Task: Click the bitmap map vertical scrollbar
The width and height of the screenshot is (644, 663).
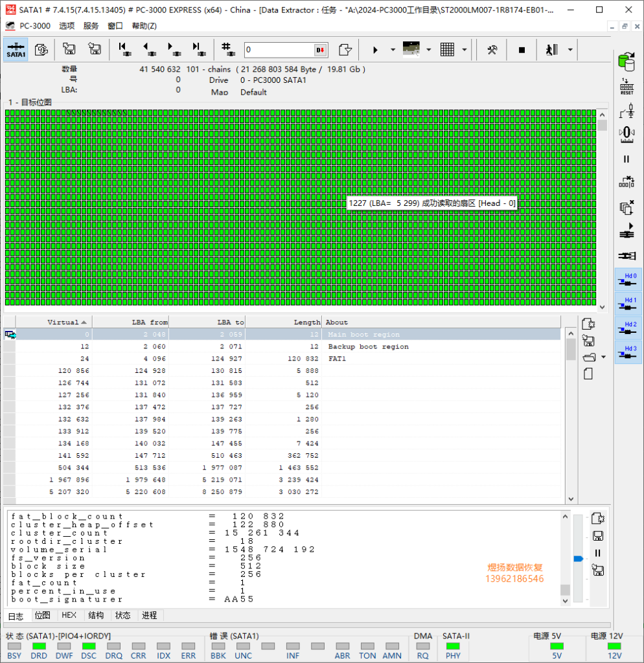Action: click(603, 211)
